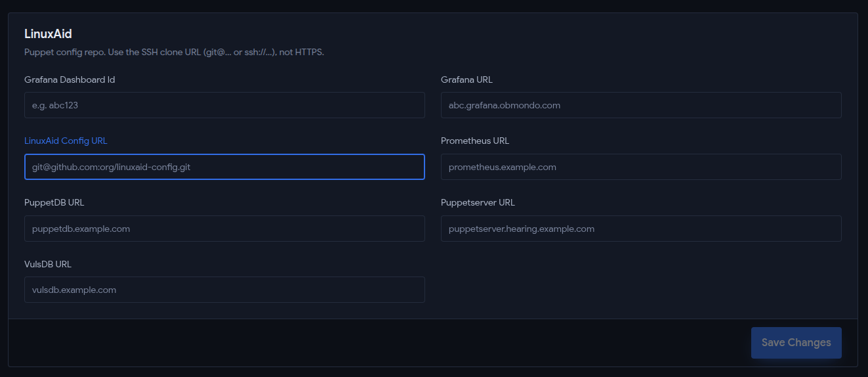Image resolution: width=868 pixels, height=377 pixels.
Task: Click the VulsDB URL label
Action: pos(48,264)
